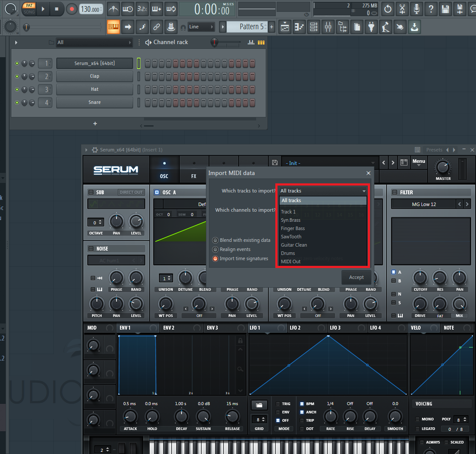Click the multilink to controllers chain icon
Image resolution: width=476 pixels, height=454 pixels.
157,27
